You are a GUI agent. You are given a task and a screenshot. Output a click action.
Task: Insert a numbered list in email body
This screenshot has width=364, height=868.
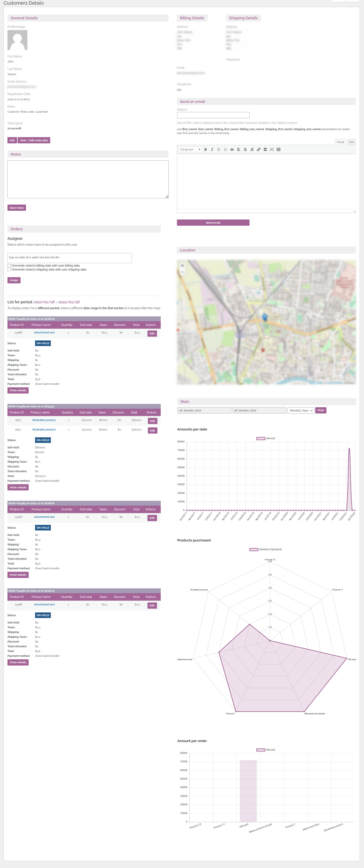[225, 150]
